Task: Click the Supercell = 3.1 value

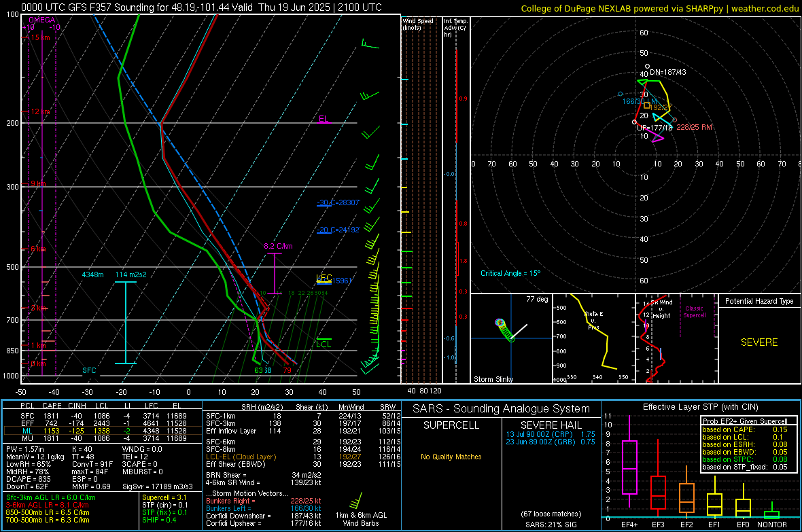Action: 164,497
